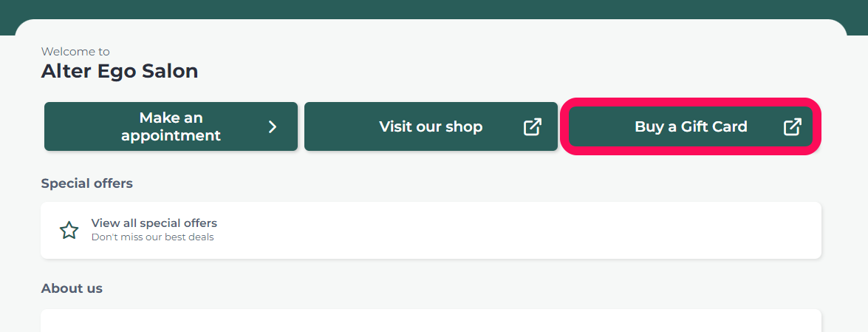Viewport: 868px width, 332px height.
Task: Open the Visit our shop button
Action: tap(431, 126)
